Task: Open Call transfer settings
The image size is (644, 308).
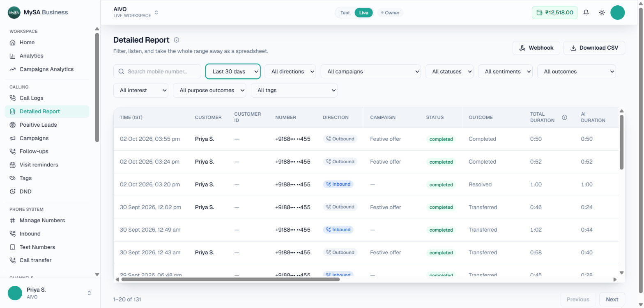Action: [x=47, y=260]
